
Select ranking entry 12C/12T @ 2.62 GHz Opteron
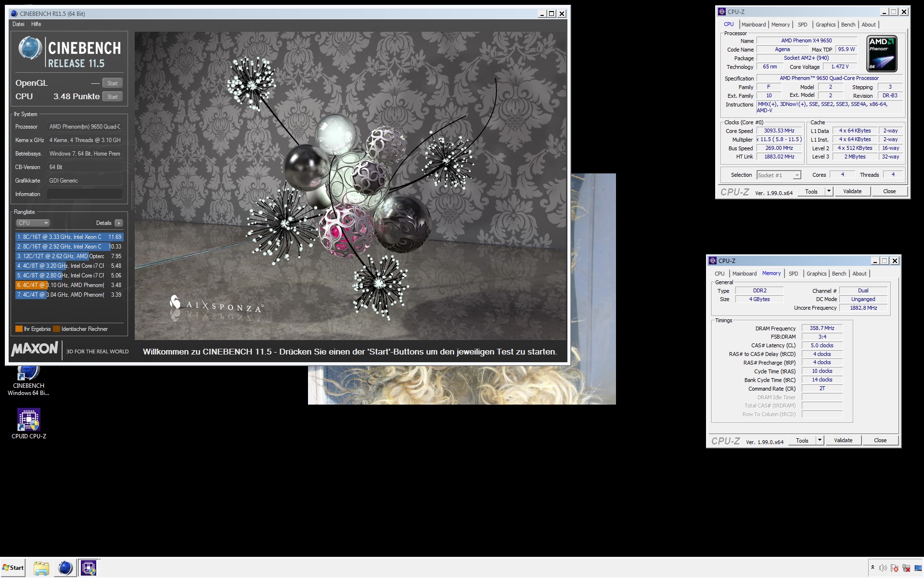[x=69, y=256]
